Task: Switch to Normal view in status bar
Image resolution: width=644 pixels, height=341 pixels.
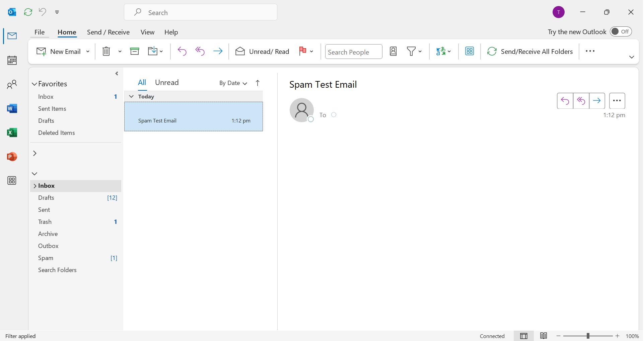Action: pyautogui.click(x=524, y=336)
